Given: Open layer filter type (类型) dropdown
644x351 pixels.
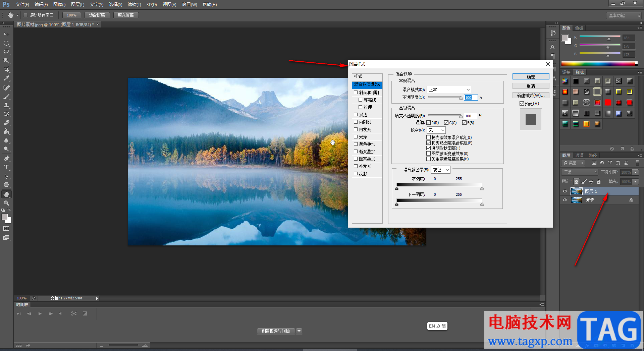Looking at the screenshot, I should tap(574, 163).
